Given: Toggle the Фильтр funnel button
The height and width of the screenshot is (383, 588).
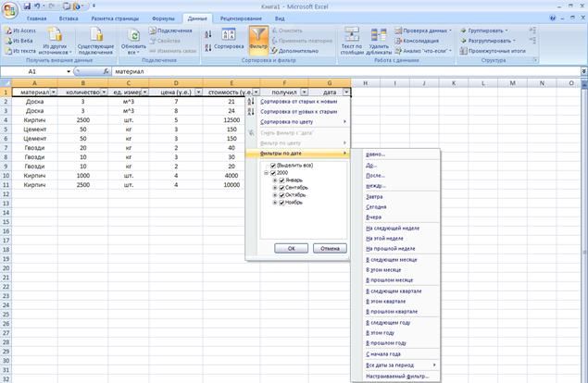Looking at the screenshot, I should (258, 40).
